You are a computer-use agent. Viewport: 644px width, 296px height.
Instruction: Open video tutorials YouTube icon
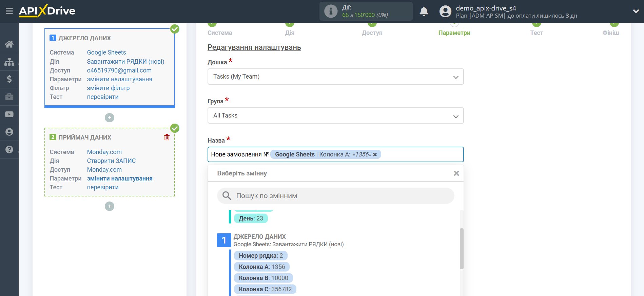coord(9,114)
